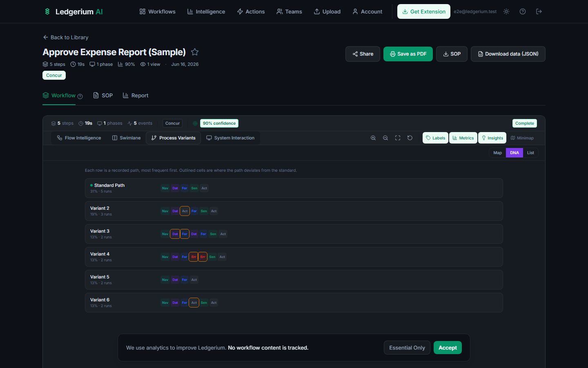Switch to the Report tab
The image size is (588, 368).
(x=136, y=96)
